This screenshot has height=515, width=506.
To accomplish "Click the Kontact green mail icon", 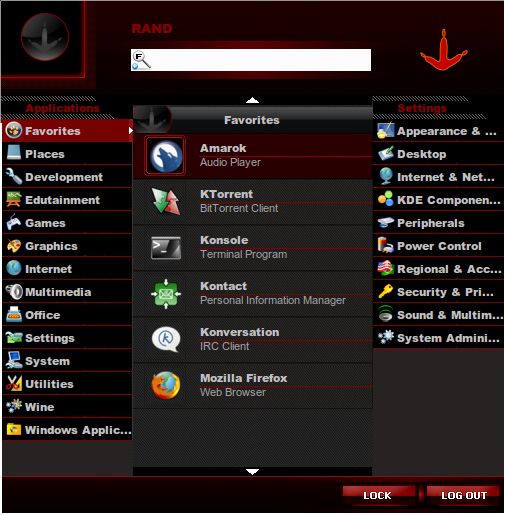I will click(166, 294).
